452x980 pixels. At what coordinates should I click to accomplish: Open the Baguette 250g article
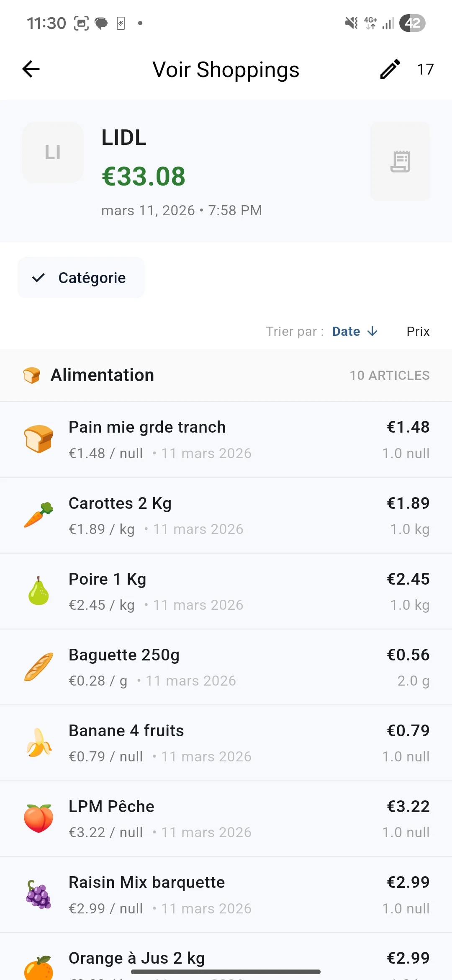click(226, 667)
